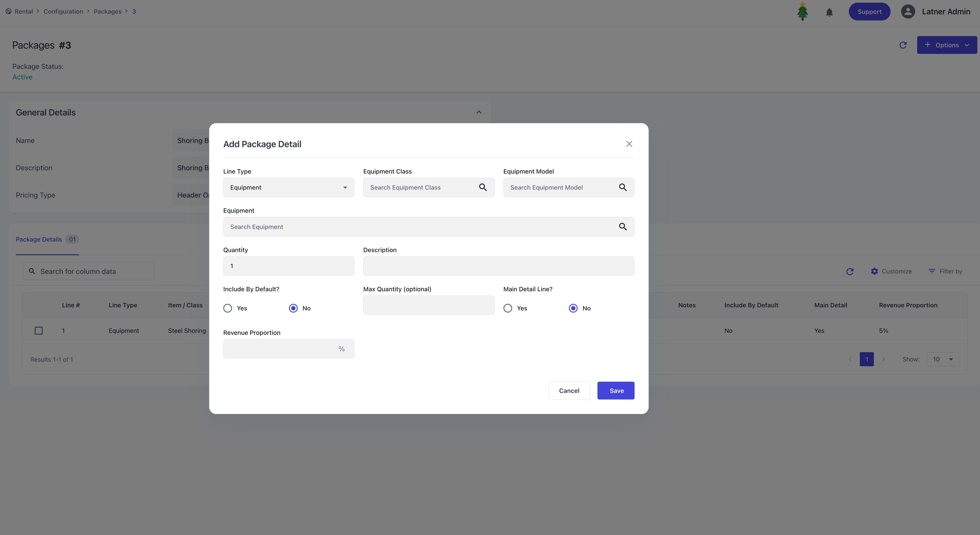This screenshot has height=535, width=980.
Task: Open the Show rows-per-page dropdown
Action: pyautogui.click(x=942, y=359)
